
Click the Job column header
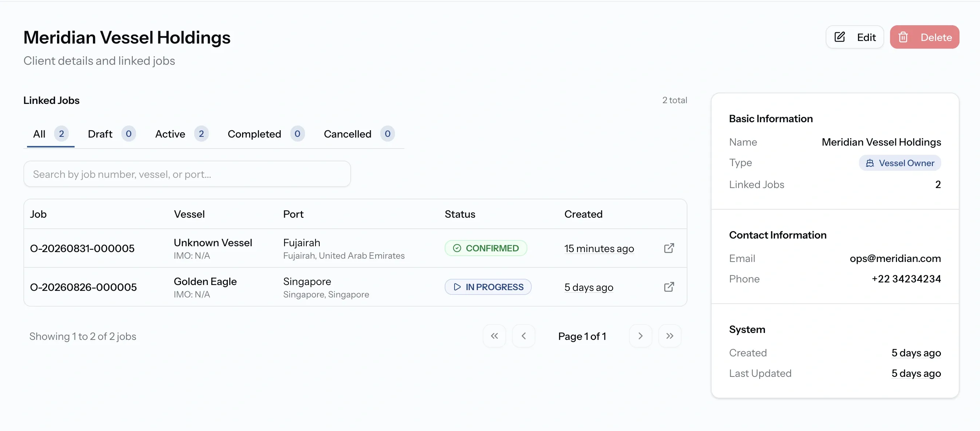[38, 214]
